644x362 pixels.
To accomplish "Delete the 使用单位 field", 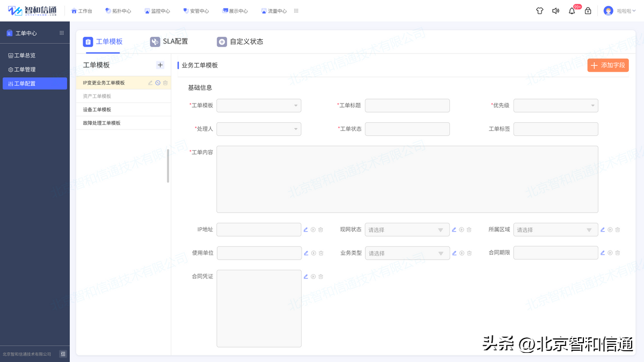I will (x=321, y=253).
